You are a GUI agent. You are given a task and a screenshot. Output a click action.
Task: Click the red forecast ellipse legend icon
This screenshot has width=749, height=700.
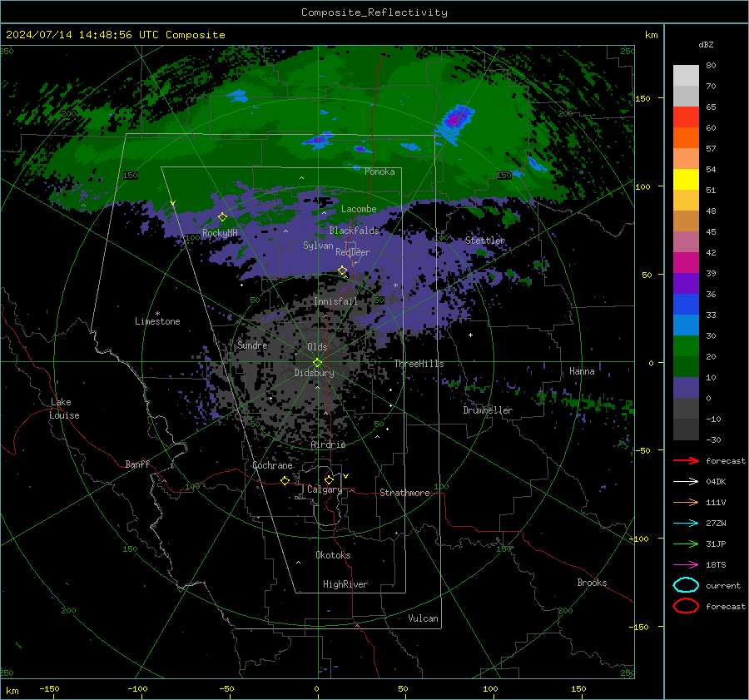(x=686, y=606)
